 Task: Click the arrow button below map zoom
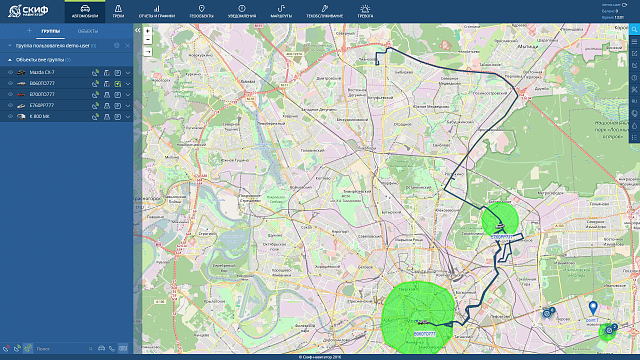(x=148, y=52)
